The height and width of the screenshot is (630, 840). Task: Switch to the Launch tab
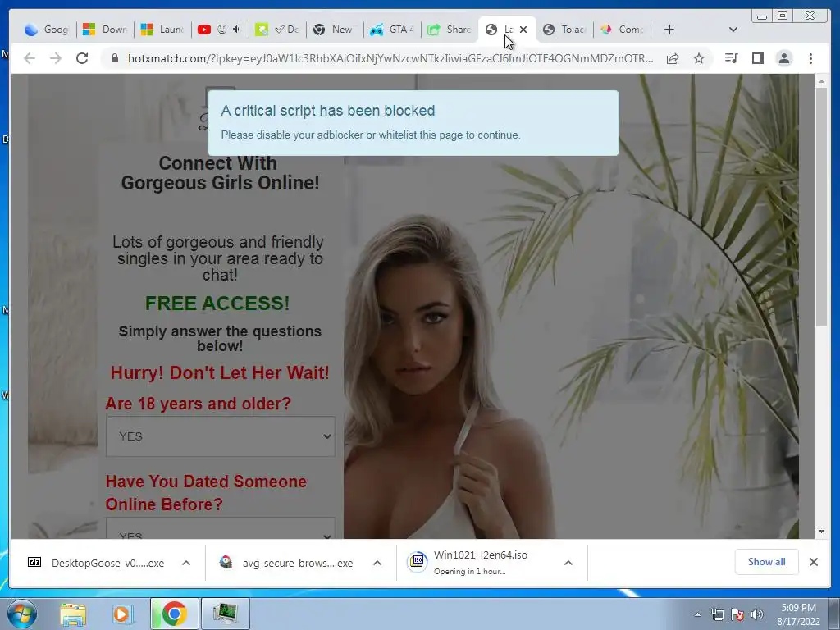pyautogui.click(x=162, y=30)
